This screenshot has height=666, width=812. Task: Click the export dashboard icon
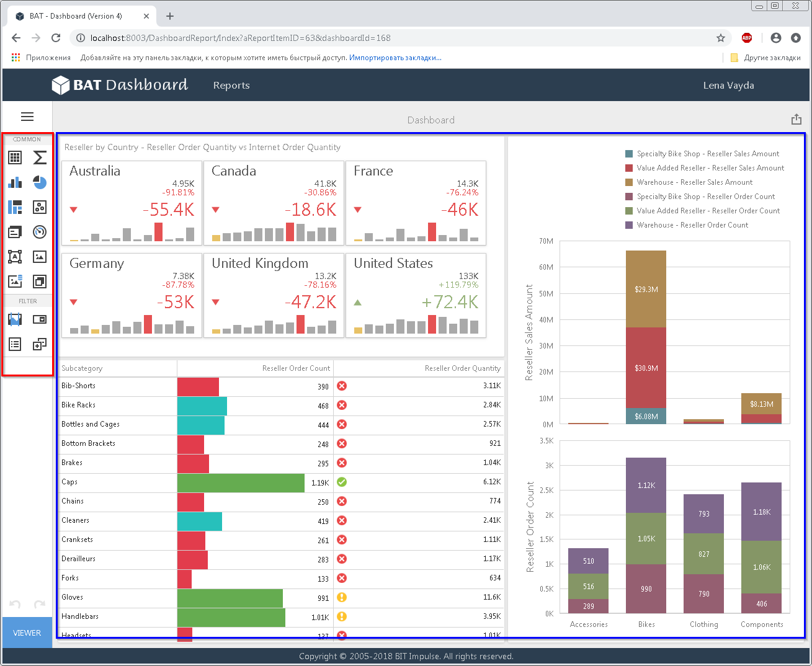[796, 119]
